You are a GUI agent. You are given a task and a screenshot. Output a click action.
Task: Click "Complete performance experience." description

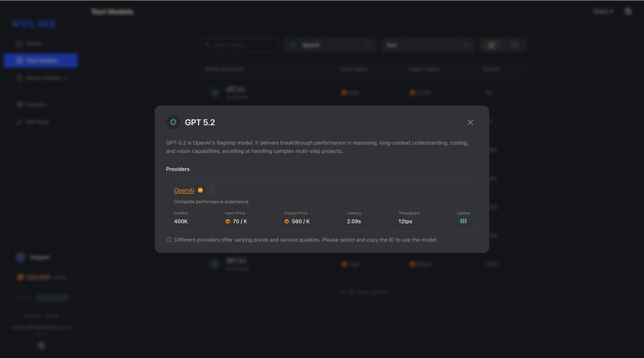(211, 202)
